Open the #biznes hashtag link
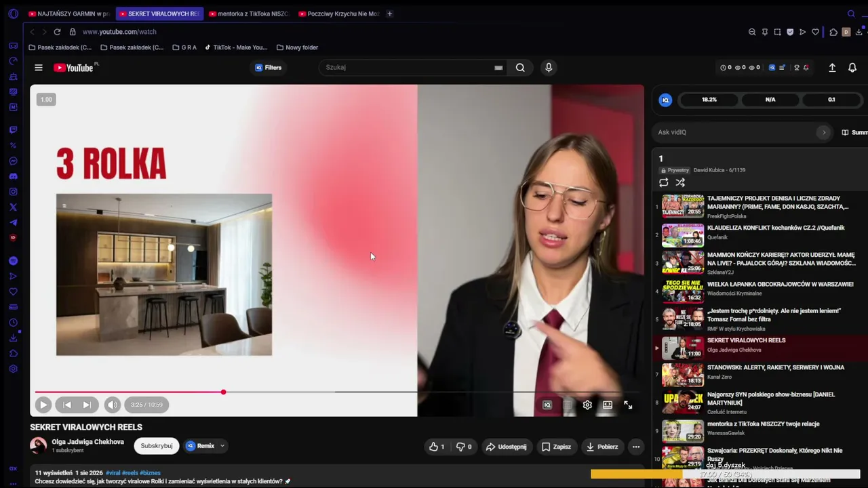The height and width of the screenshot is (488, 868). pyautogui.click(x=150, y=472)
